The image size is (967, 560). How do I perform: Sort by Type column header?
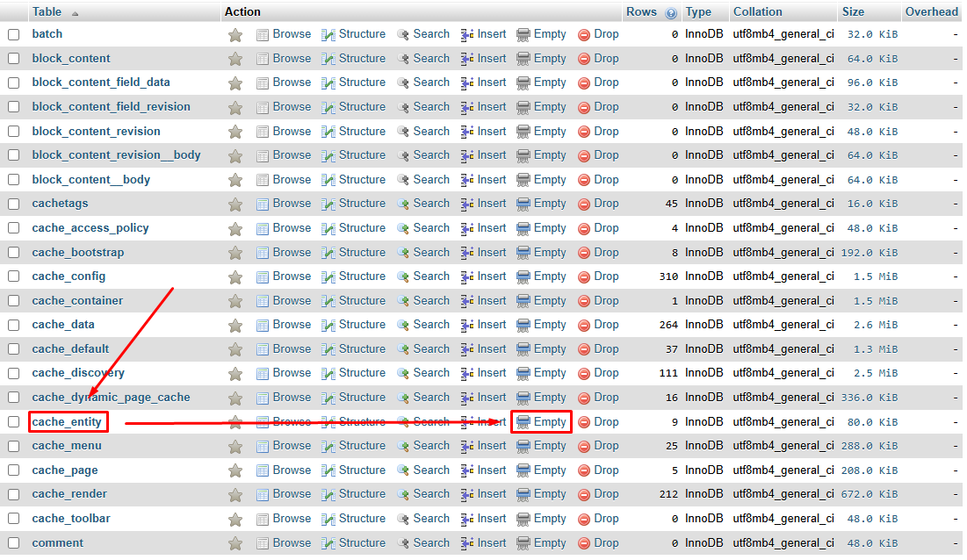tap(698, 11)
